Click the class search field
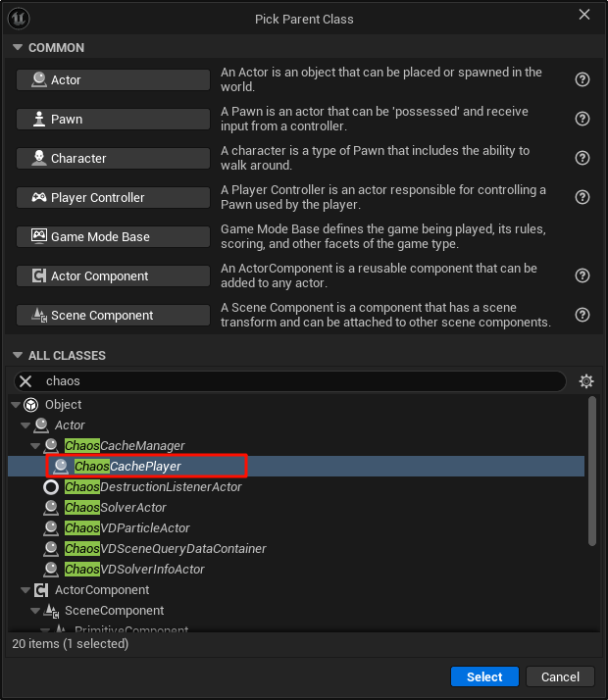This screenshot has height=700, width=608. point(290,381)
